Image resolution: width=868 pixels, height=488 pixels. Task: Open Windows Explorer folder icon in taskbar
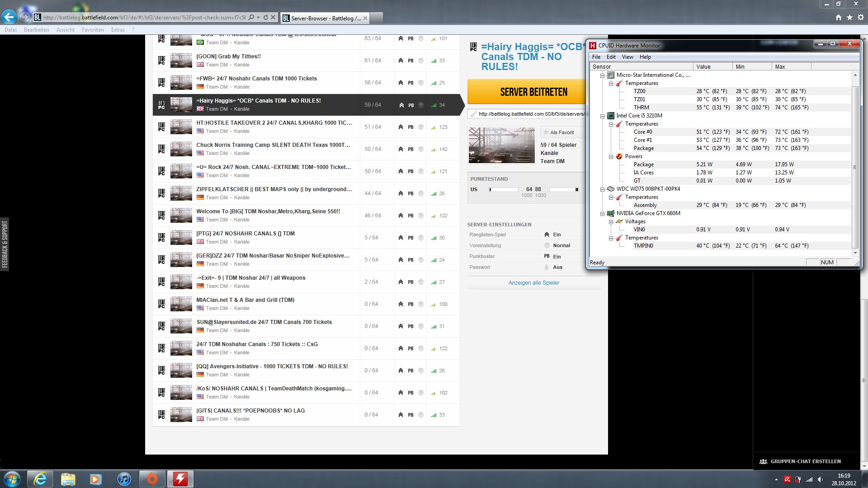point(68,479)
